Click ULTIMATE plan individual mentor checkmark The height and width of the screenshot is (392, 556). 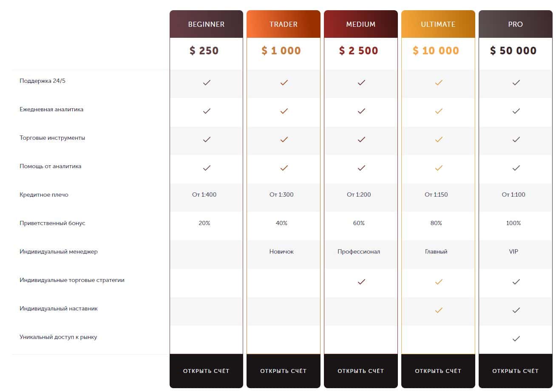pyautogui.click(x=439, y=310)
